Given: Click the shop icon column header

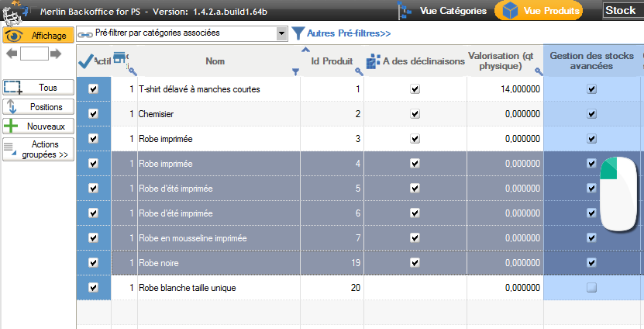Looking at the screenshot, I should point(120,58).
